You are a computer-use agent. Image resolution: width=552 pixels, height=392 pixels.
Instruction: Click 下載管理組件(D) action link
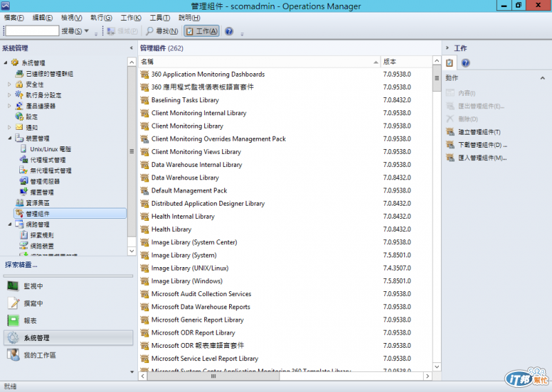coord(483,145)
